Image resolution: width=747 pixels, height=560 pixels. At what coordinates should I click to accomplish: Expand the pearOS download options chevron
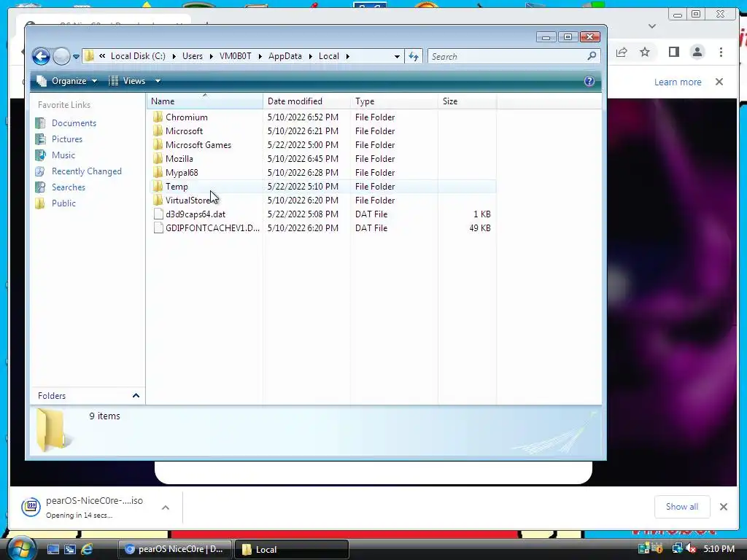click(166, 507)
